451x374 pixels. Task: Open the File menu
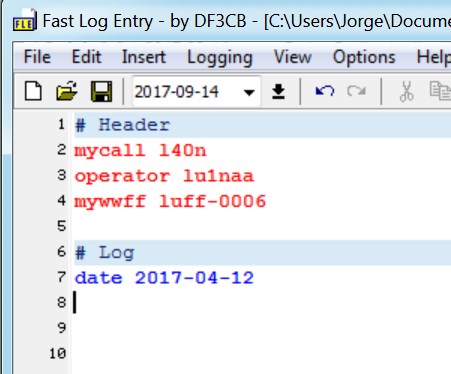37,57
